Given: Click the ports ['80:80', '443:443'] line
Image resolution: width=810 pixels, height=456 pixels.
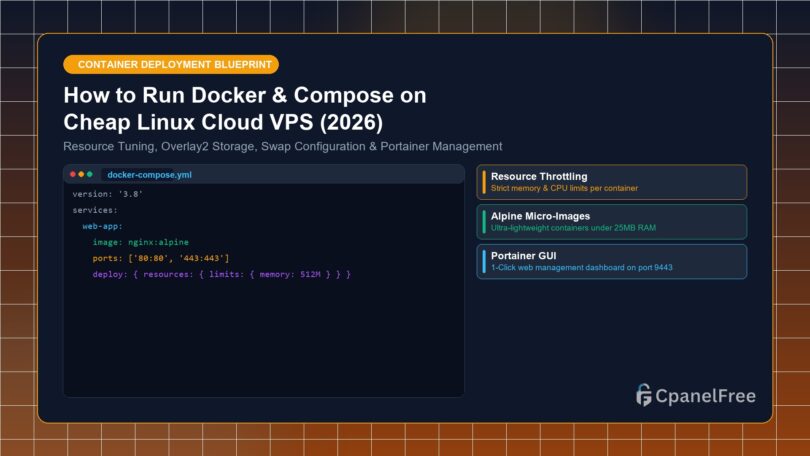Looking at the screenshot, I should (x=161, y=258).
